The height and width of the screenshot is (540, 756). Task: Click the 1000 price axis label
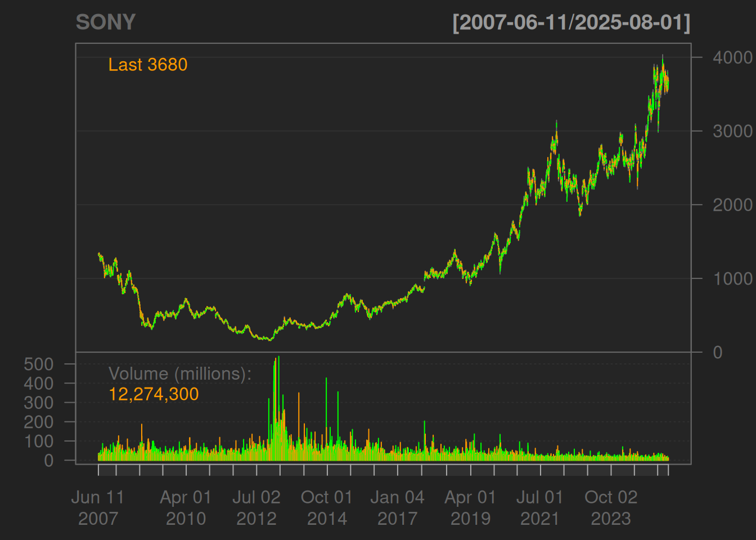pyautogui.click(x=732, y=278)
